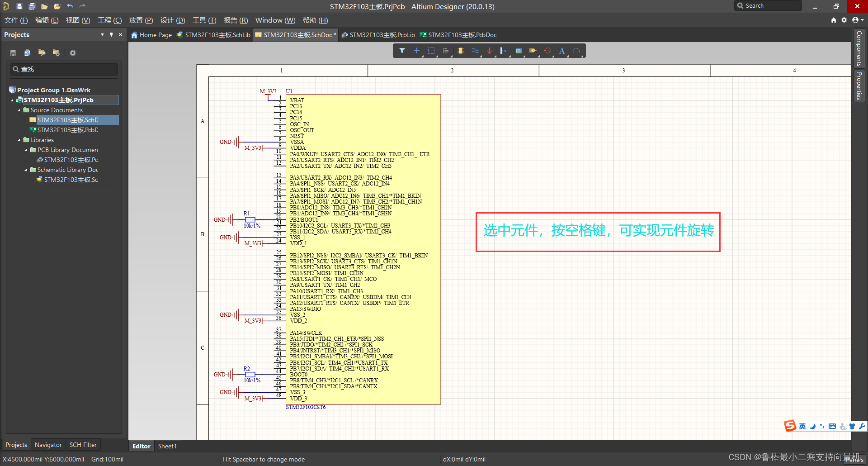Select the Place Arc tool icon
Image resolution: width=868 pixels, height=466 pixels.
(x=576, y=51)
